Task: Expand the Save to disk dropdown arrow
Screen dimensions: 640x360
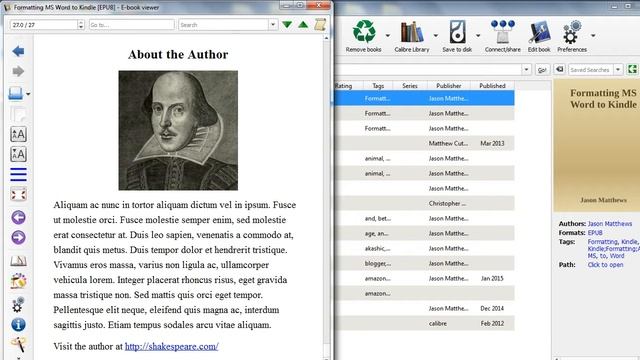Action: click(478, 36)
